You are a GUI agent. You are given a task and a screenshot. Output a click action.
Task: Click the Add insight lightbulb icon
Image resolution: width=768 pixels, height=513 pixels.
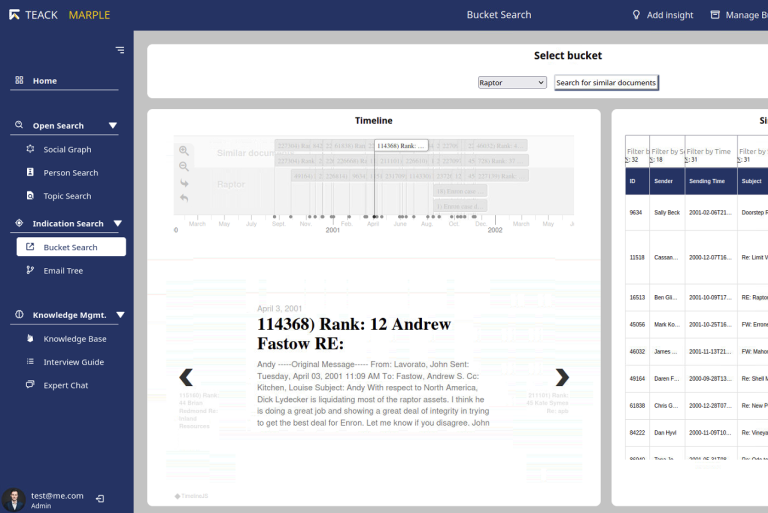[636, 15]
